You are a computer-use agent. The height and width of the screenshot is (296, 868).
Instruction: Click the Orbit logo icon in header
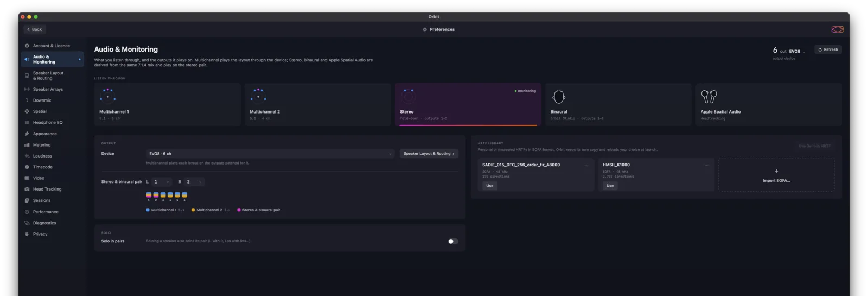[838, 29]
